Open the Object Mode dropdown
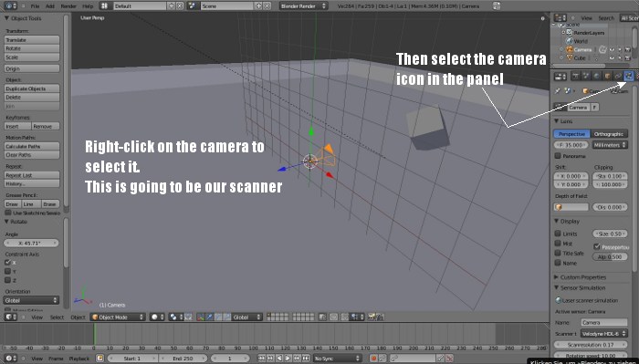 [x=118, y=317]
